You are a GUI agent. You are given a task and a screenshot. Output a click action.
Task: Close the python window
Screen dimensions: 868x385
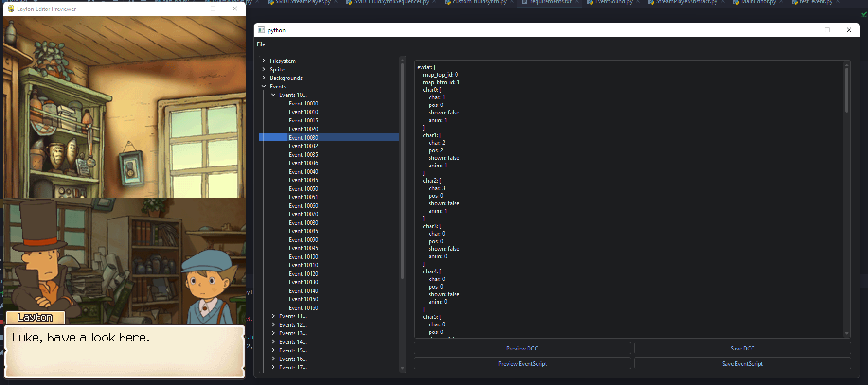tap(849, 30)
